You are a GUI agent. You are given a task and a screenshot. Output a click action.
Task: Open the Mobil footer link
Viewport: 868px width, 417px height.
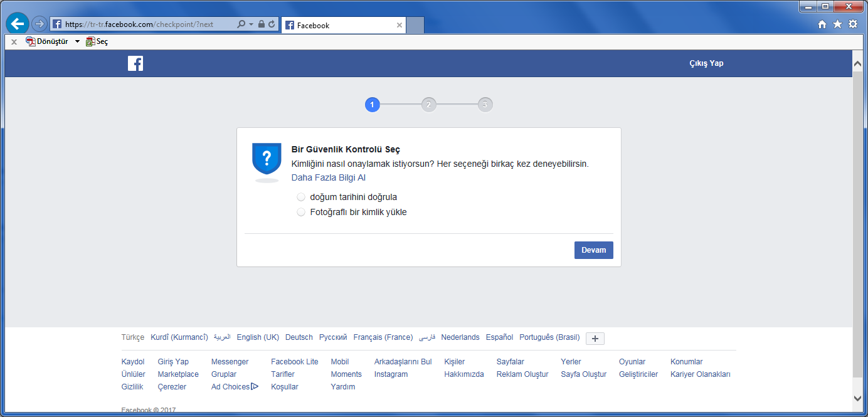point(340,362)
